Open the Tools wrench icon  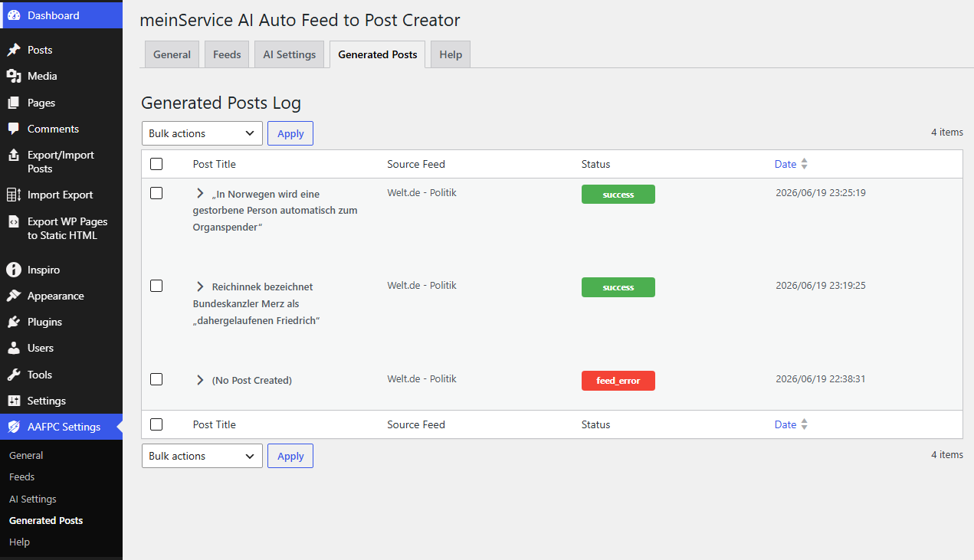[x=14, y=375]
